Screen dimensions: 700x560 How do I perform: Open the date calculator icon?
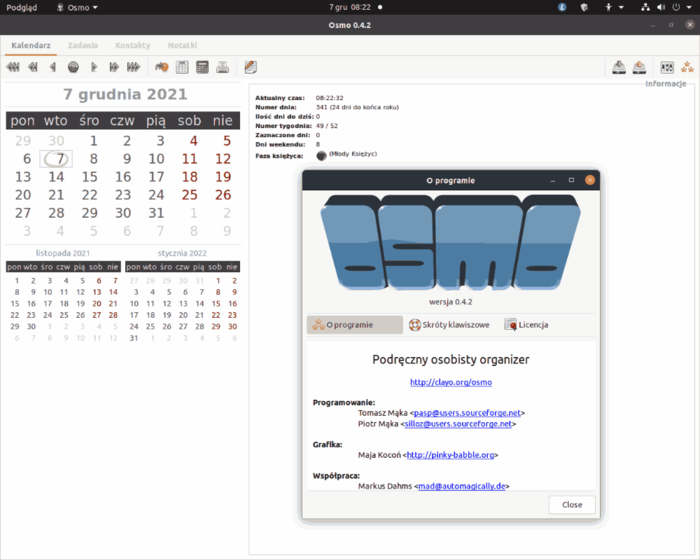pyautogui.click(x=202, y=67)
